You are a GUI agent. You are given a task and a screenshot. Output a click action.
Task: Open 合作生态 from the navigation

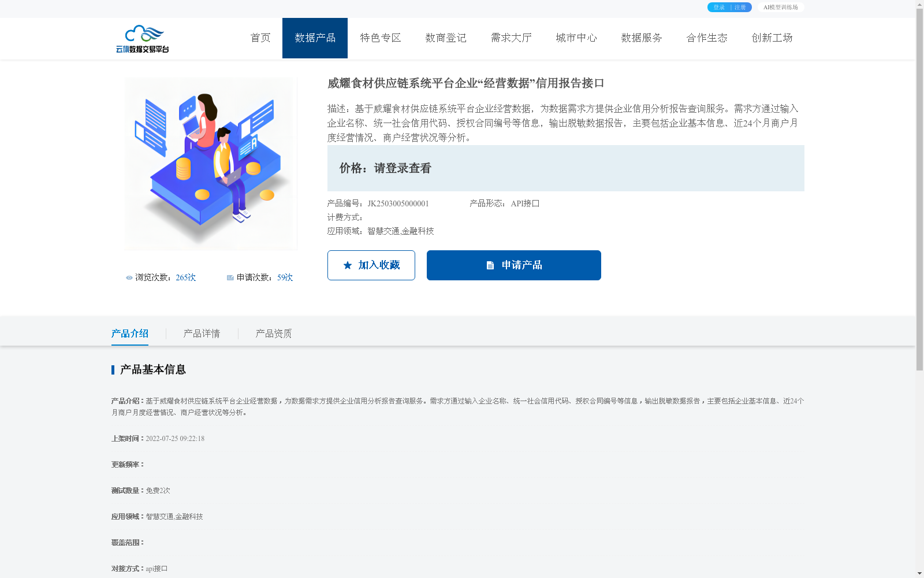(707, 38)
